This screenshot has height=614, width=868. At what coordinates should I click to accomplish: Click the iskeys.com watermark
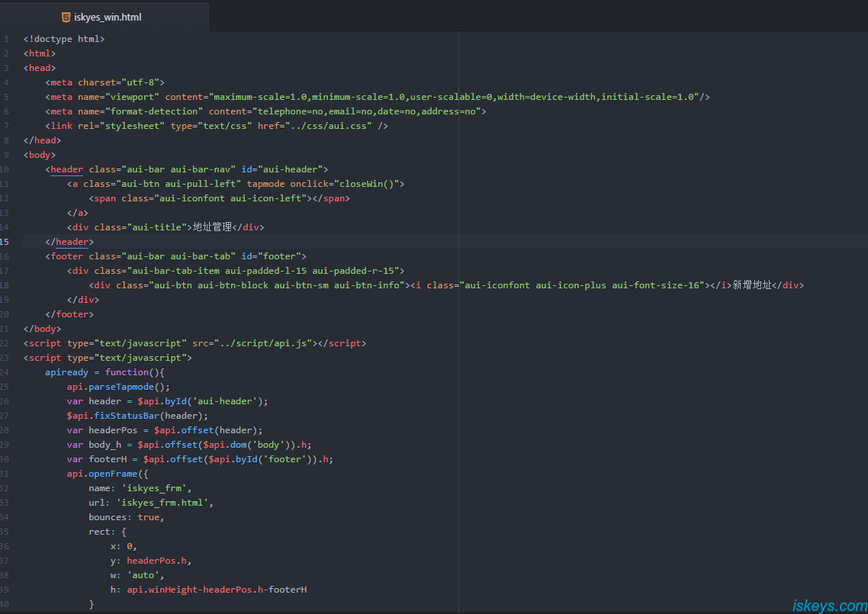pos(829,606)
